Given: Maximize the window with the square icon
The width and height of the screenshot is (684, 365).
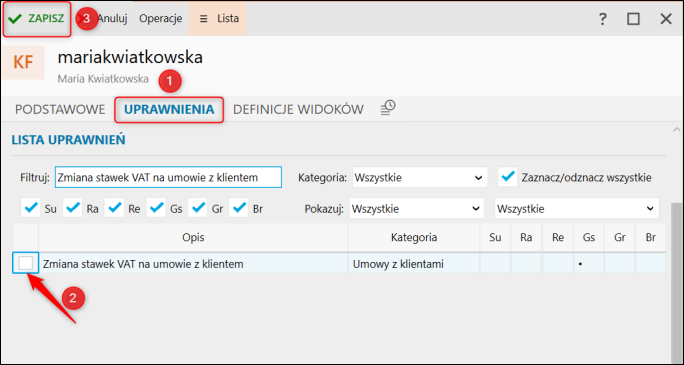Looking at the screenshot, I should tap(633, 19).
